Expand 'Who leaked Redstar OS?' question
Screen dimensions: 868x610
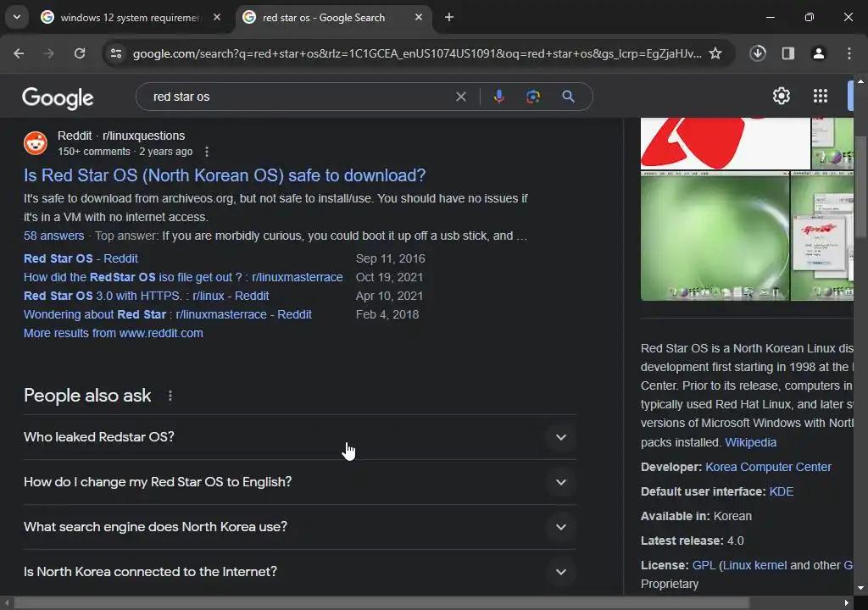(x=300, y=437)
